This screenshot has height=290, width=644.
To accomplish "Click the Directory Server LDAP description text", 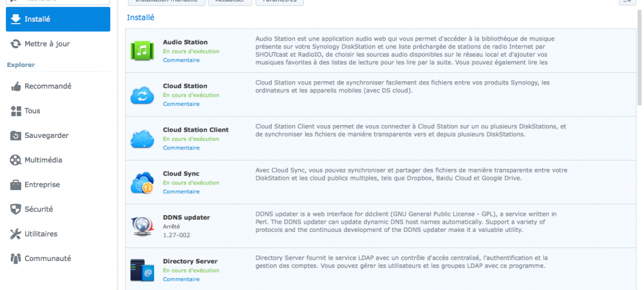I will [402, 262].
